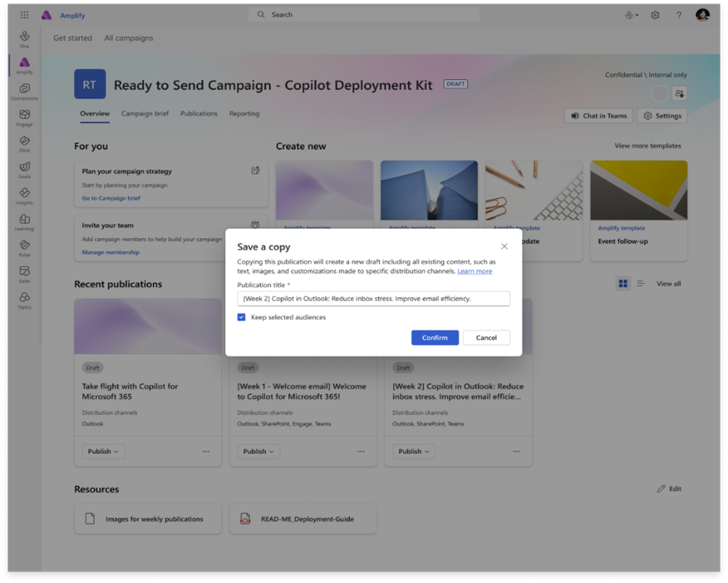
Task: Switch to Reporting tab
Action: (x=244, y=114)
